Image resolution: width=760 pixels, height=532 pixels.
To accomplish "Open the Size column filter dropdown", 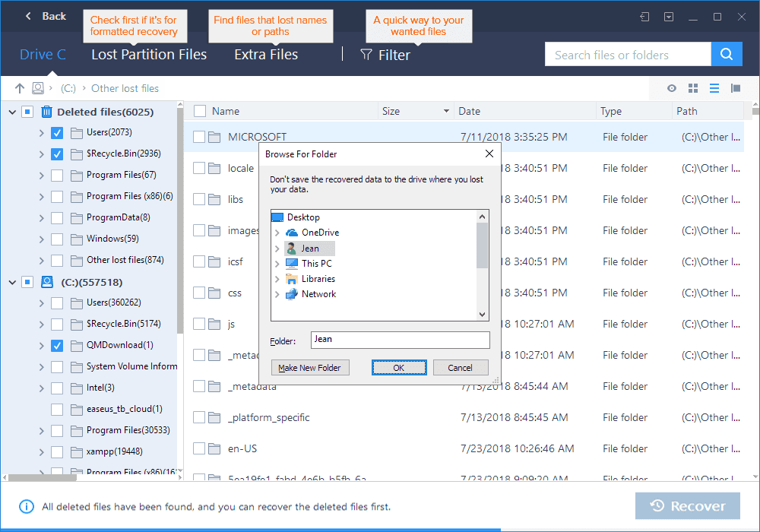I will click(x=445, y=110).
